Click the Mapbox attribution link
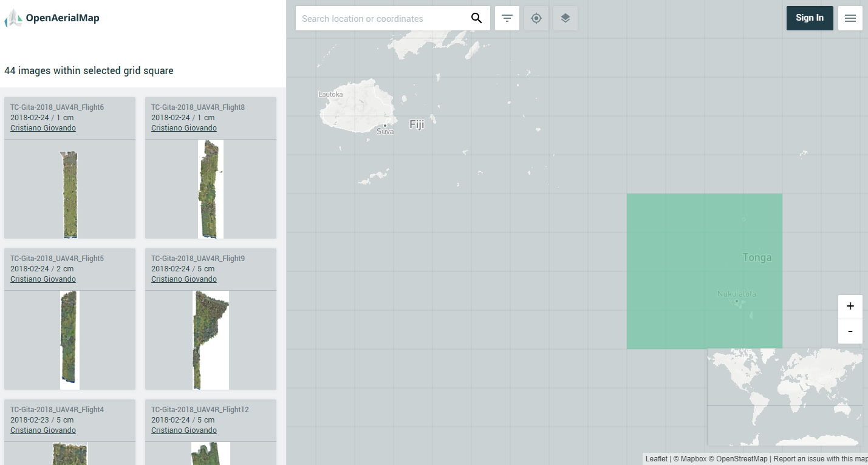Viewport: 868px width, 465px height. point(689,459)
